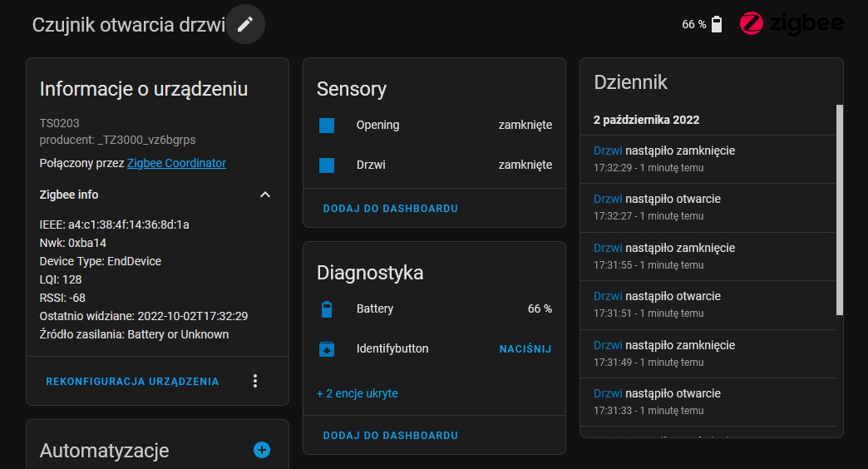Screen dimensions: 868x469
Task: Click the battery icon in the header
Action: (x=717, y=24)
